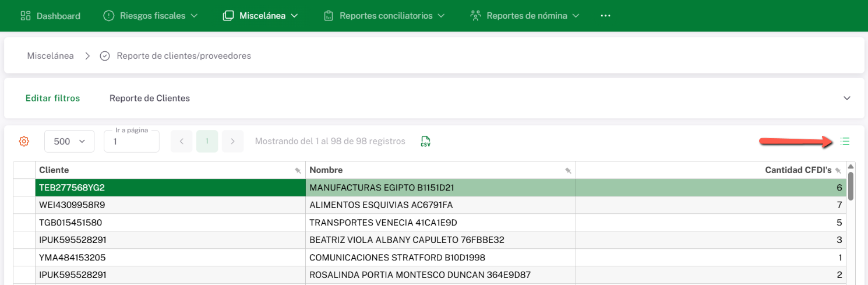Go to the next page arrow
This screenshot has width=868, height=285.
coord(233,141)
